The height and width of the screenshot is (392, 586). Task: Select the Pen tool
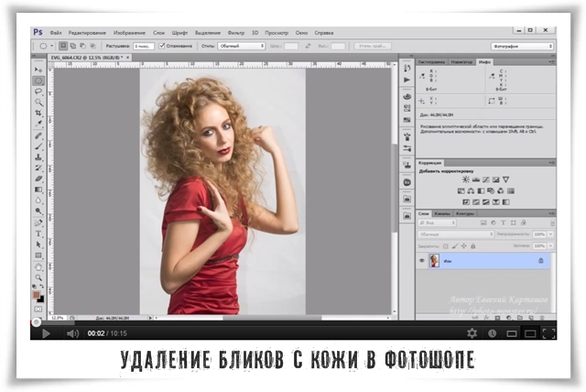coord(38,223)
